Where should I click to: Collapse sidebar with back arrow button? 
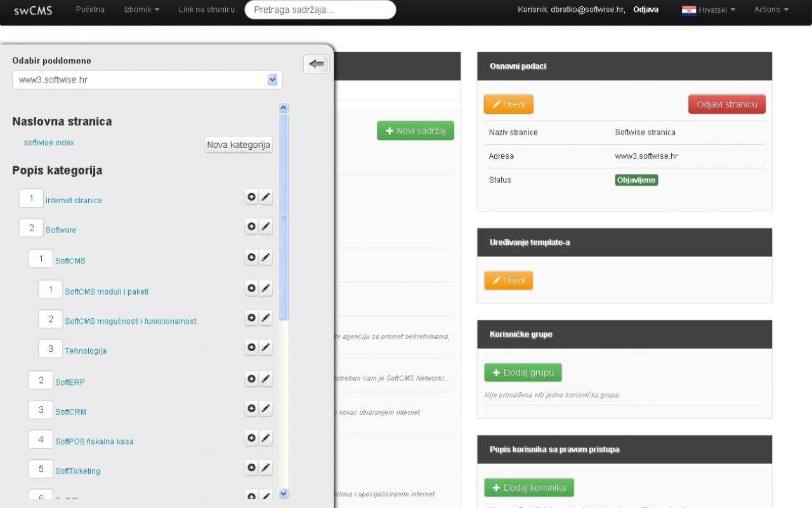tap(317, 63)
